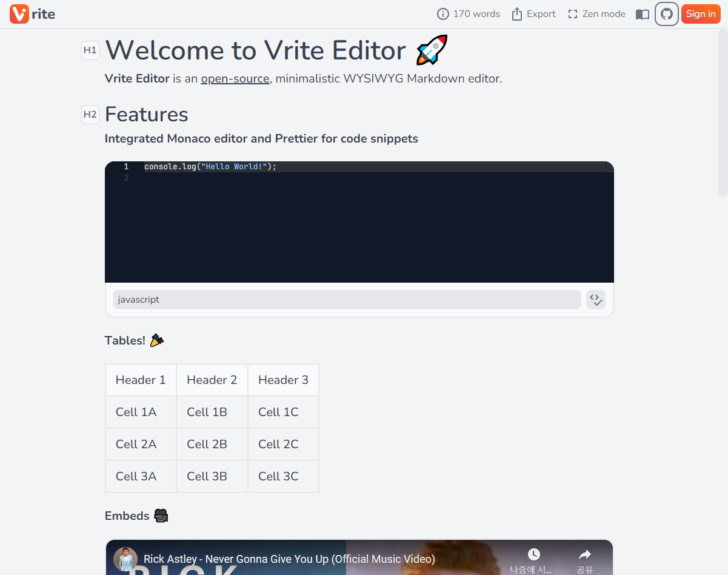Follow the open-source link

pos(235,79)
